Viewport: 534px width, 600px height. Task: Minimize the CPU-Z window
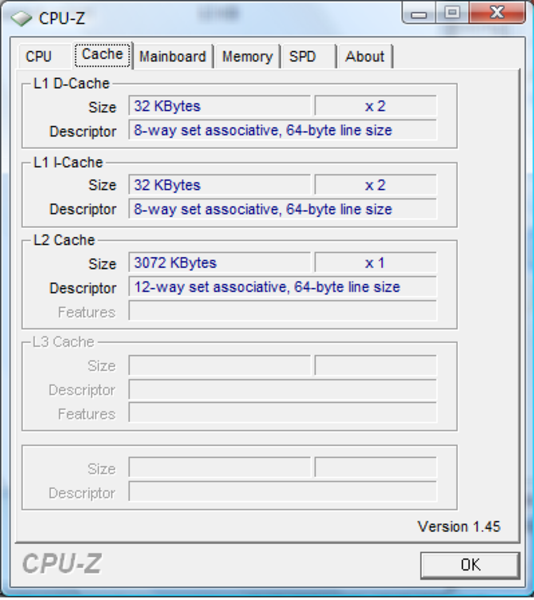(x=419, y=13)
